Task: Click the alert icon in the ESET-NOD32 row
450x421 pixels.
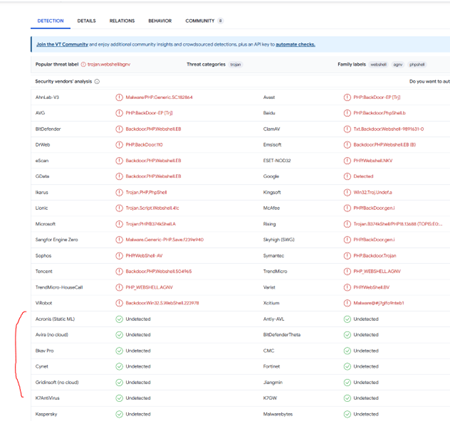Action: click(x=347, y=161)
